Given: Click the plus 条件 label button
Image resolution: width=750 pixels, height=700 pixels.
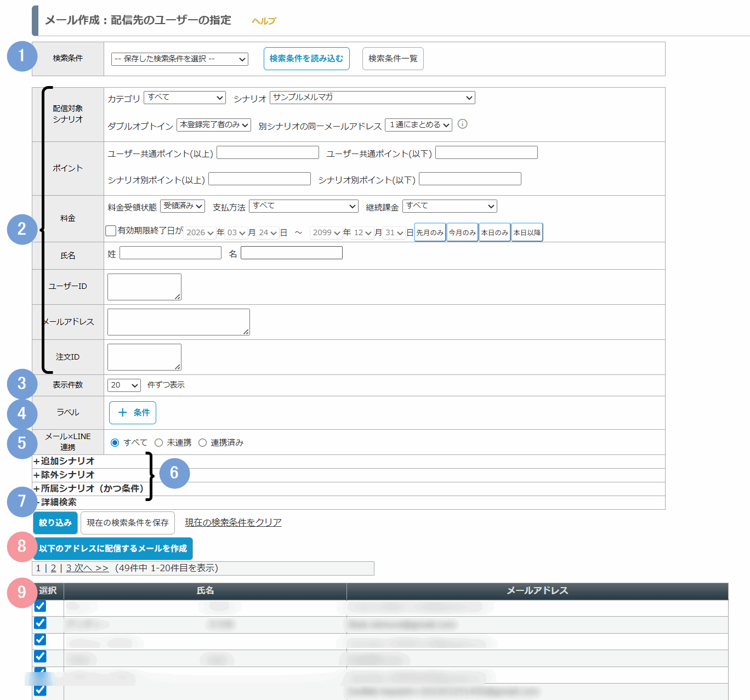Looking at the screenshot, I should (133, 413).
